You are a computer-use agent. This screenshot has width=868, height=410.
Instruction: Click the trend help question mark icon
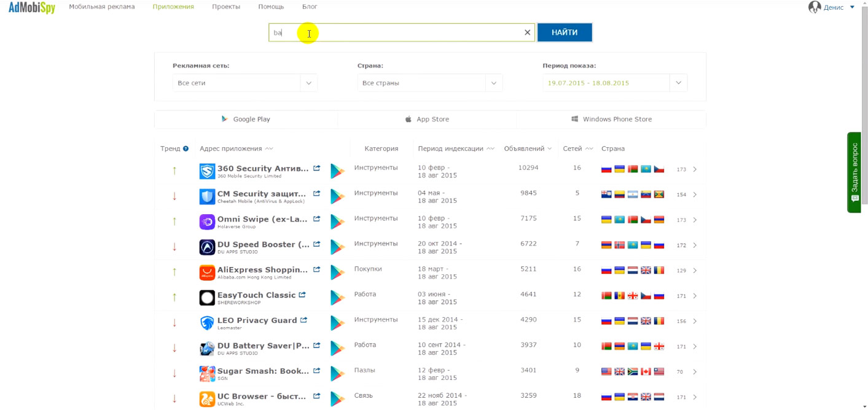pos(186,149)
